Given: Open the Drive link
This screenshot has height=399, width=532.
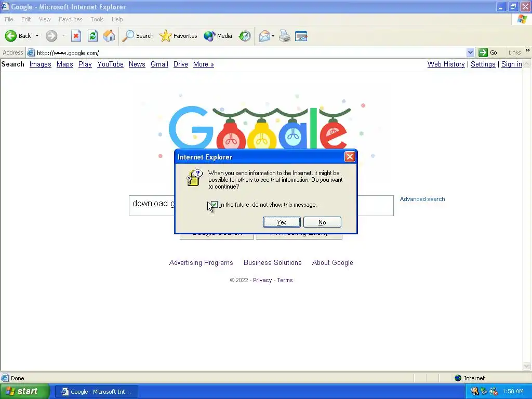Looking at the screenshot, I should (x=180, y=64).
